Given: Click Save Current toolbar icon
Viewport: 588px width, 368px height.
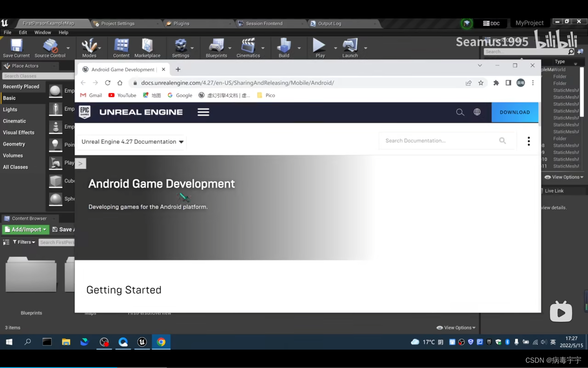Looking at the screenshot, I should coord(16,48).
